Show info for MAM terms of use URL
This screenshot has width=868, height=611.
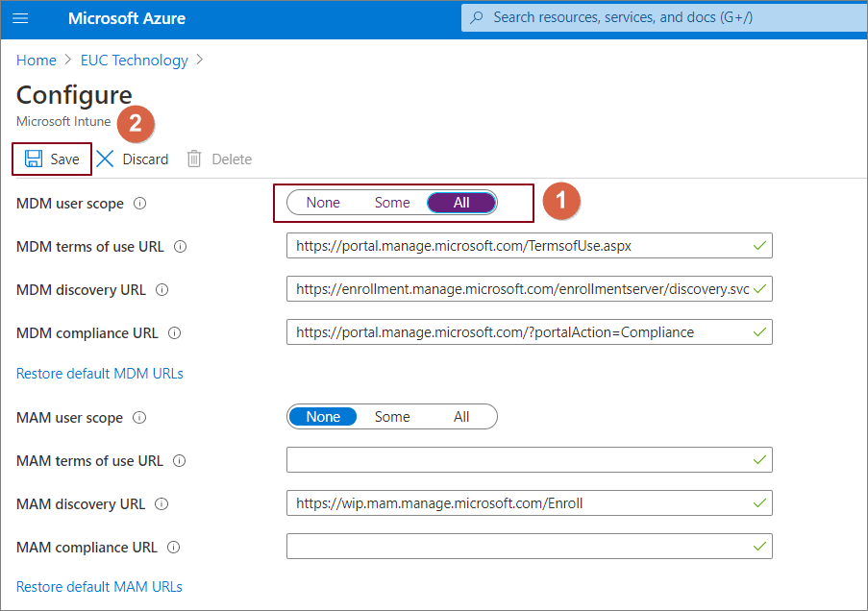pyautogui.click(x=180, y=461)
